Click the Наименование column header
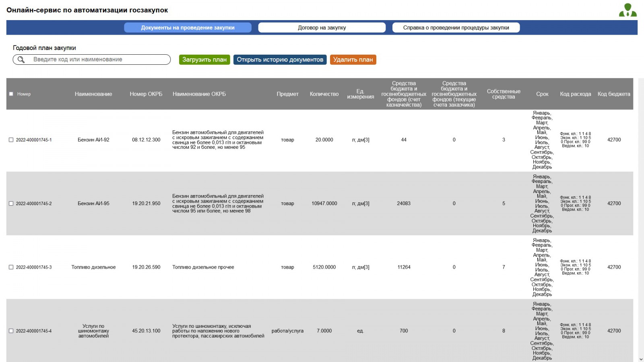The width and height of the screenshot is (644, 362). [93, 94]
